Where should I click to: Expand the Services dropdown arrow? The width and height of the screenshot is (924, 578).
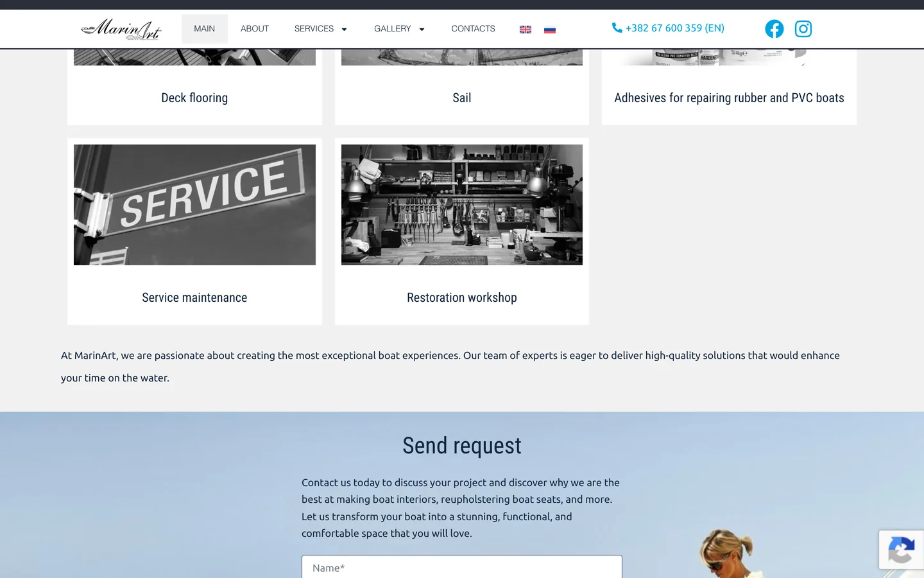point(344,30)
